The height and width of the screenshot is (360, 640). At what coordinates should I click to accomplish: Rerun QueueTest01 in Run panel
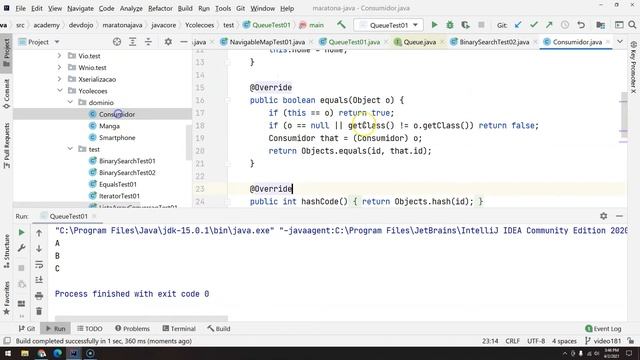click(x=21, y=232)
